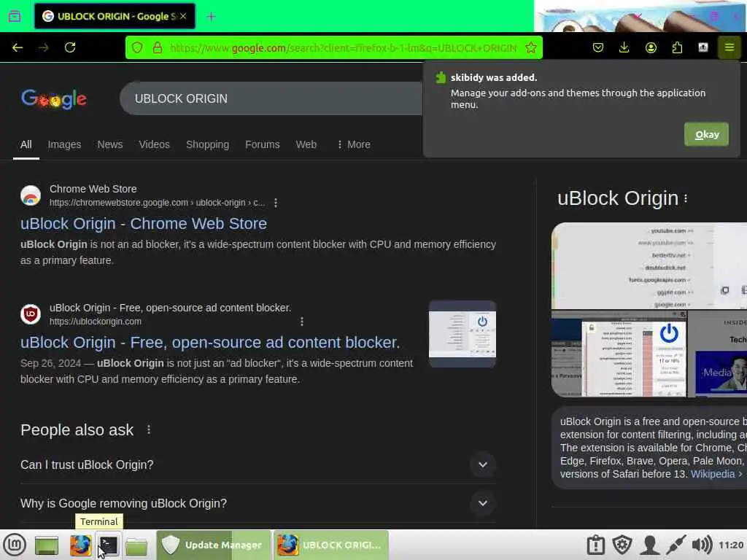The height and width of the screenshot is (560, 747).
Task: Open the Files folder launcher in the taskbar
Action: click(136, 545)
